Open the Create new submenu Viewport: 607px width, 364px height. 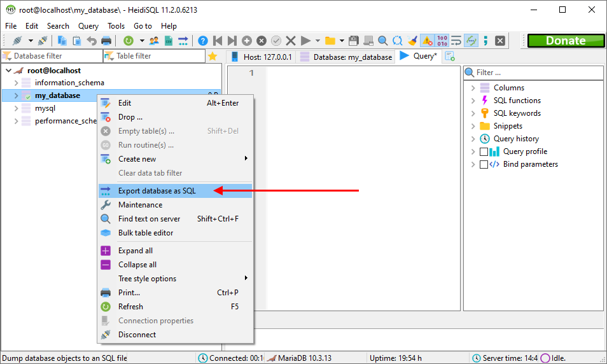175,158
